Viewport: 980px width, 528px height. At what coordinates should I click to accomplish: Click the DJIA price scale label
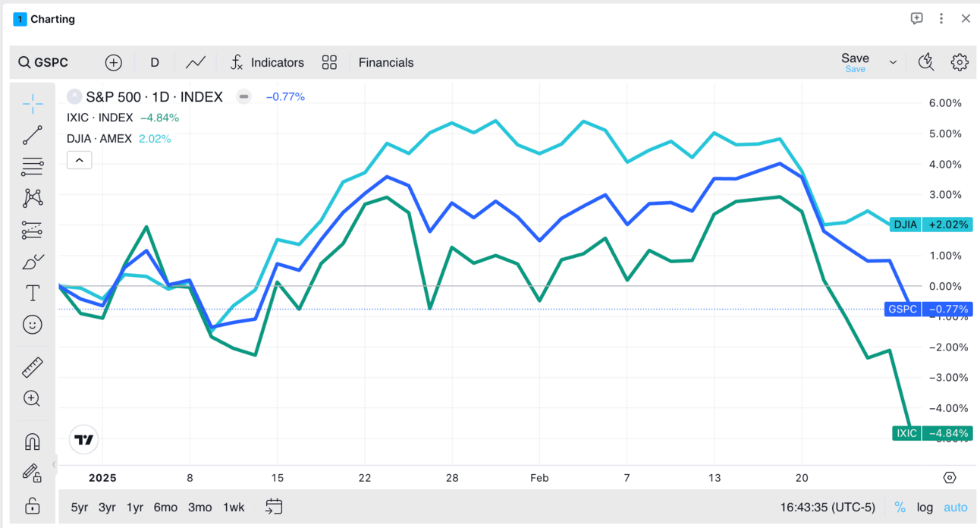click(x=931, y=225)
